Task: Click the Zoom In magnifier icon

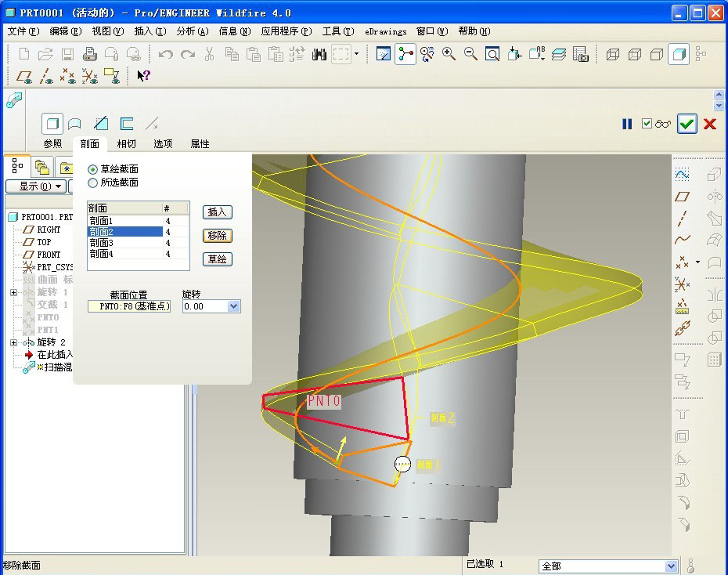Action: pyautogui.click(x=449, y=54)
